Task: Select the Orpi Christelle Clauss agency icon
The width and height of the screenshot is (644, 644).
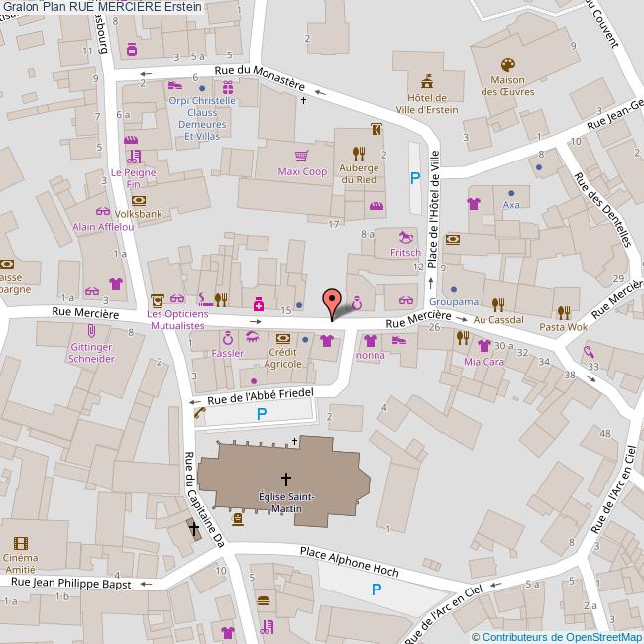Action: click(x=175, y=86)
